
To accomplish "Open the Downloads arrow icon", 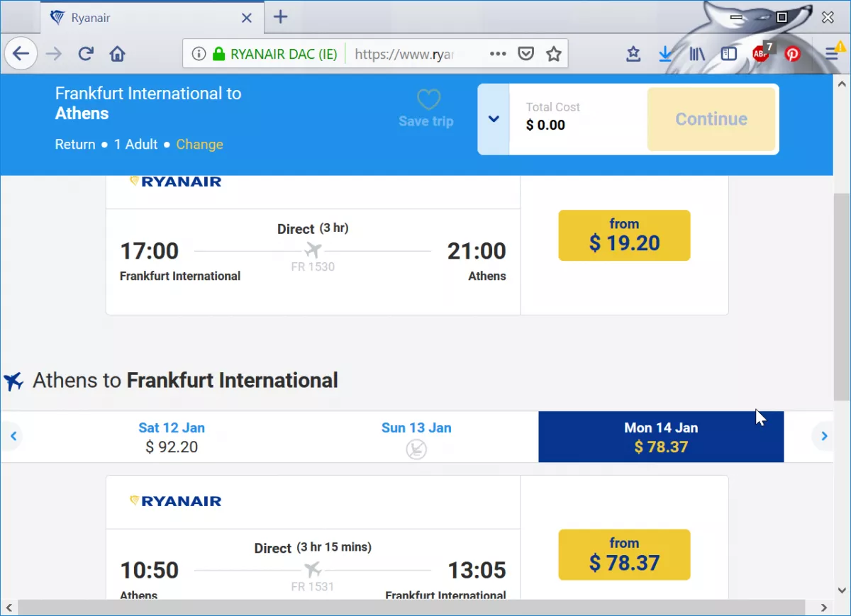I will tap(665, 54).
